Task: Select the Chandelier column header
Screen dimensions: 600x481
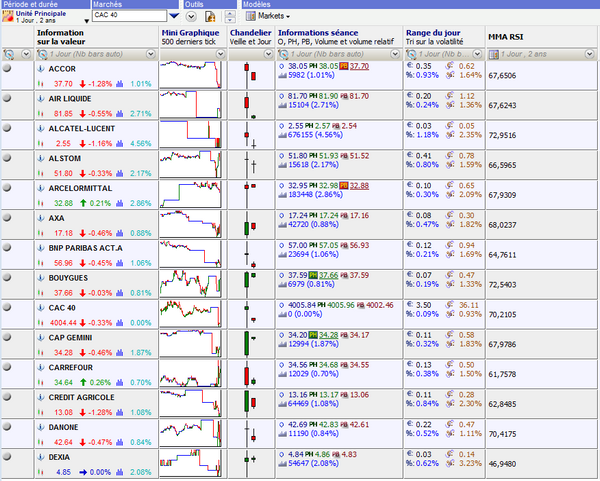Action: [x=251, y=37]
